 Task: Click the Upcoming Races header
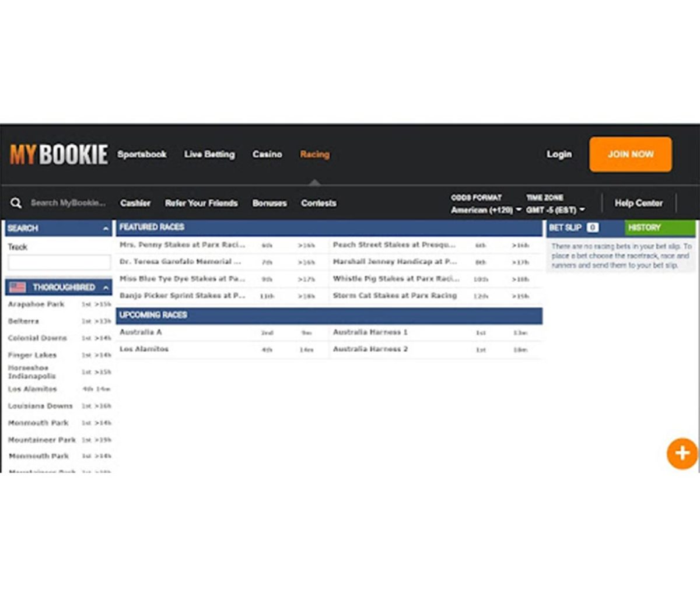point(329,315)
